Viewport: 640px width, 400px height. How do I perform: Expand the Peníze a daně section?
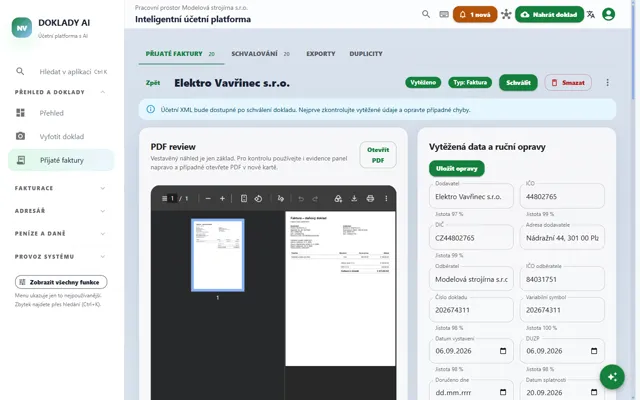(x=60, y=233)
